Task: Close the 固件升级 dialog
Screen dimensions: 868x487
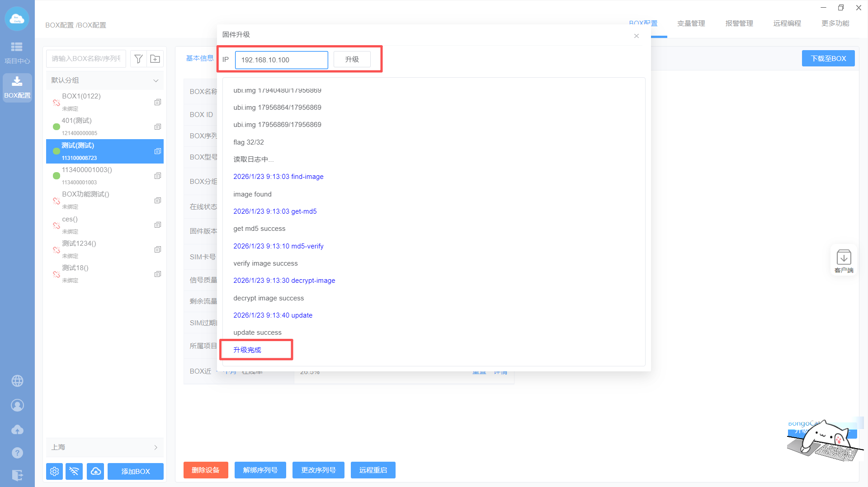Action: [636, 36]
